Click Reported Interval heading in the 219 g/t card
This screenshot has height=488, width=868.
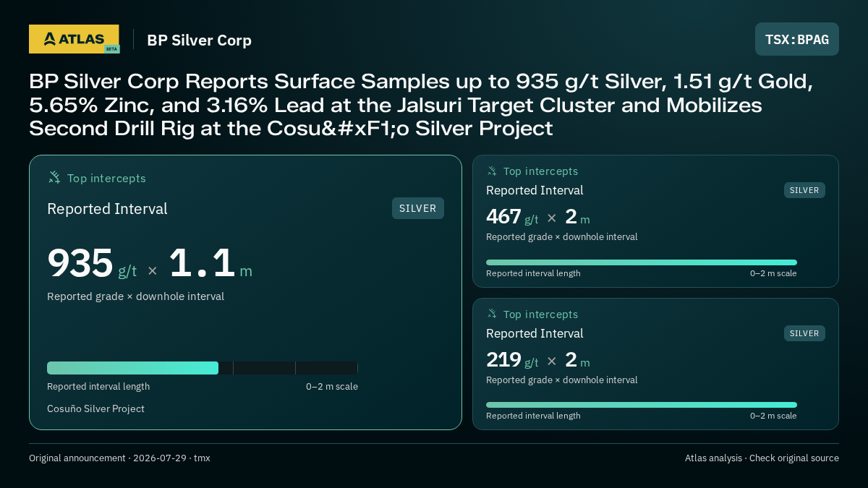point(535,333)
